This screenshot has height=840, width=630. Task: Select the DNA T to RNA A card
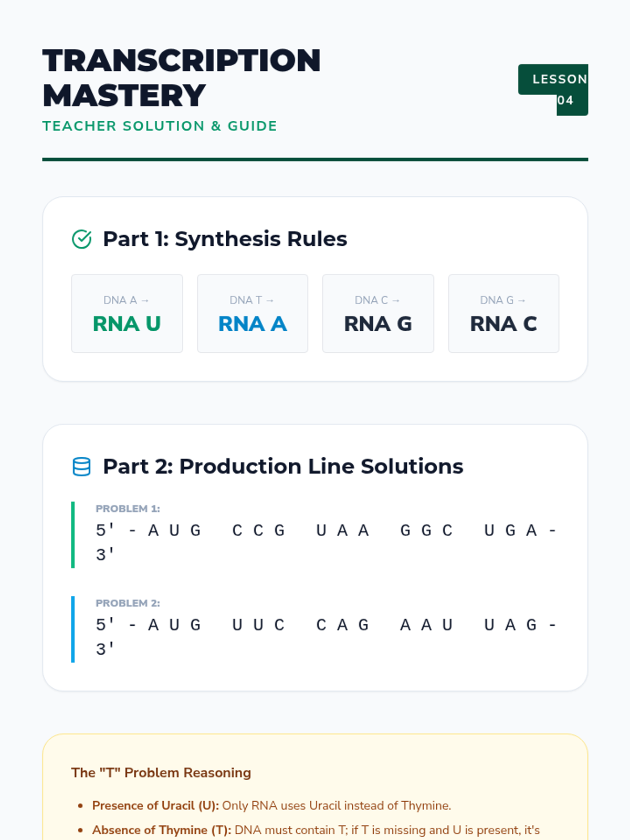[253, 313]
